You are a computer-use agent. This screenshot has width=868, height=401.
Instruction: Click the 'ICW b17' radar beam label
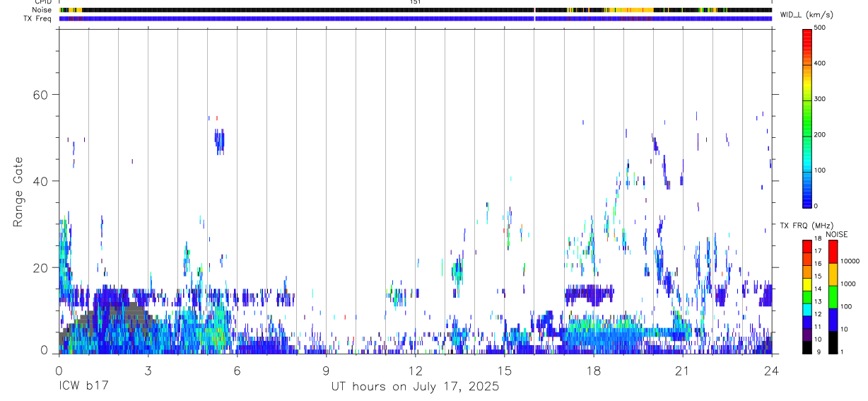pos(83,387)
